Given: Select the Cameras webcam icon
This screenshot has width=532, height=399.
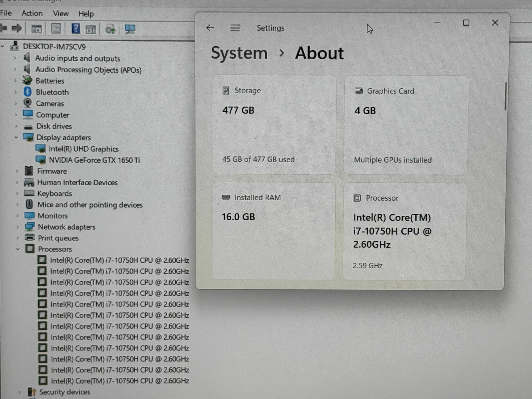Looking at the screenshot, I should tap(28, 103).
